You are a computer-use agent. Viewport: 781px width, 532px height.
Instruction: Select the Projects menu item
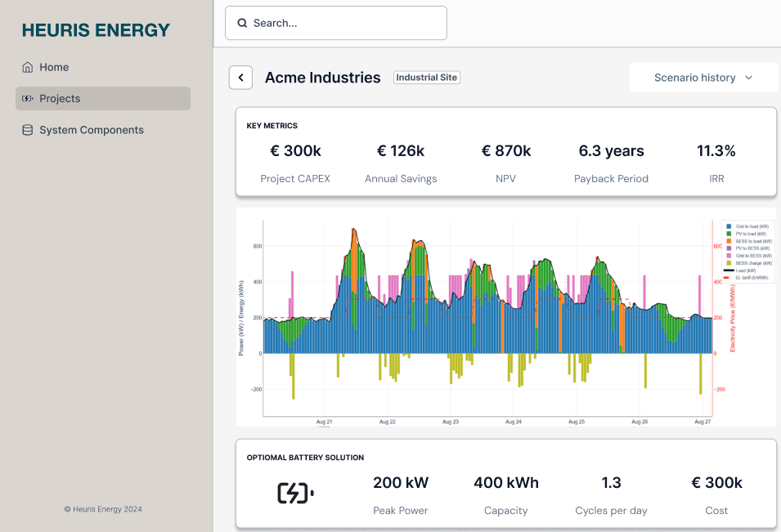tap(103, 99)
